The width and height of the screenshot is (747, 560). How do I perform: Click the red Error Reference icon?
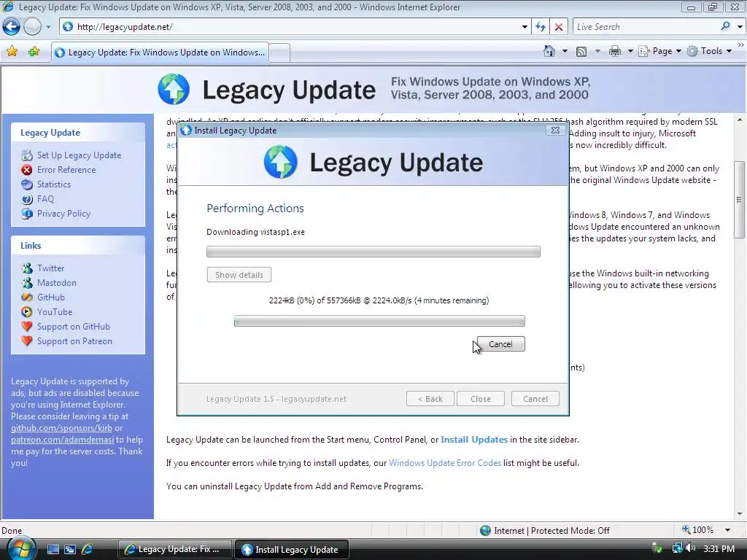click(27, 170)
